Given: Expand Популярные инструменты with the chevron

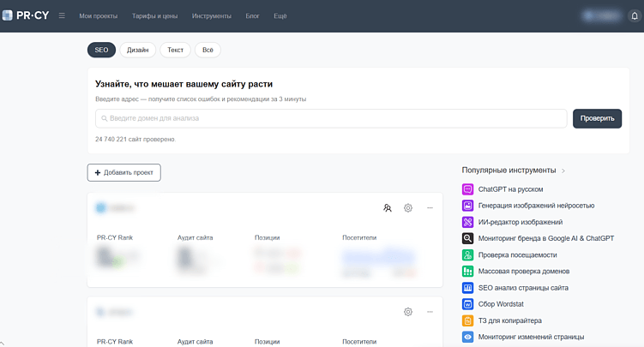Looking at the screenshot, I should pos(563,171).
